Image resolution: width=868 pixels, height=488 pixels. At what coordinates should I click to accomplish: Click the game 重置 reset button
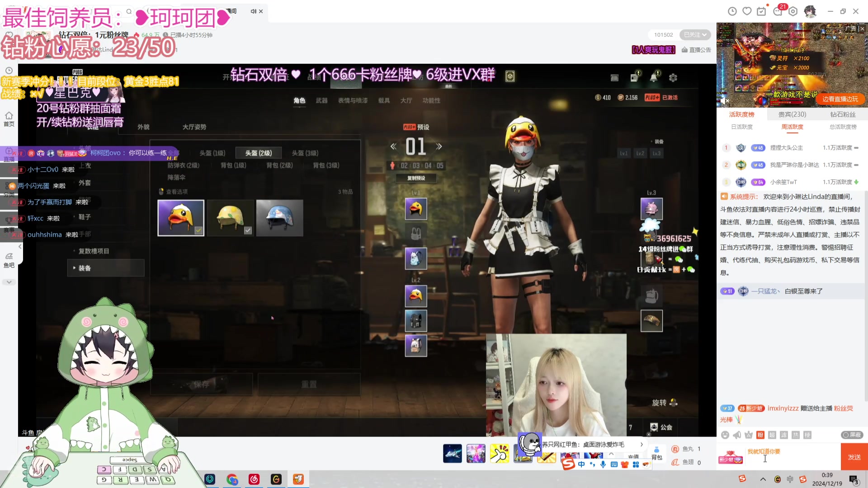pos(309,385)
